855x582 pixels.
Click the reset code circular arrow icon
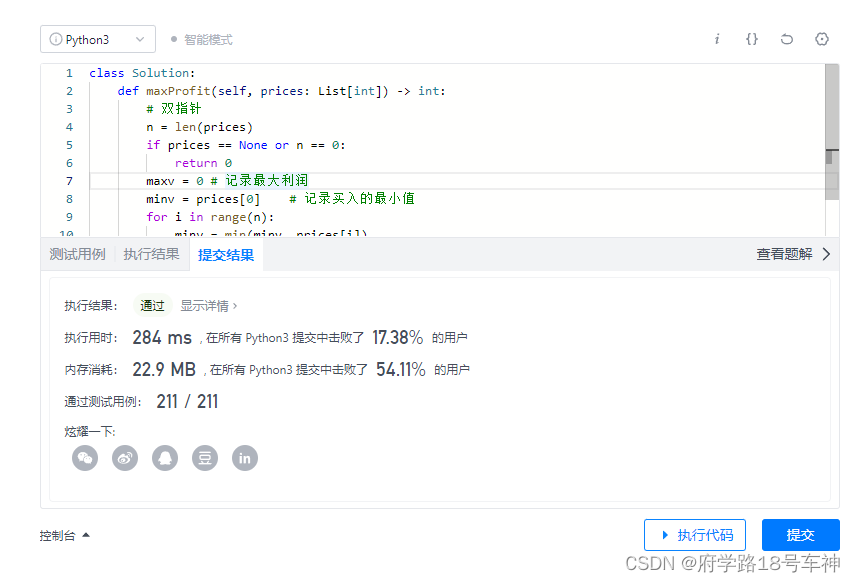786,39
